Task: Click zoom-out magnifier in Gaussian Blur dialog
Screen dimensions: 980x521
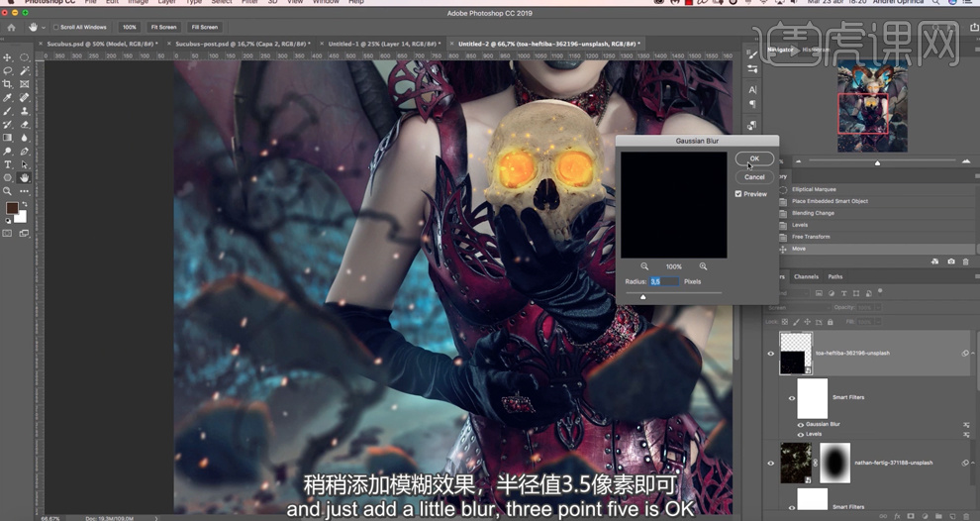Action: [644, 266]
